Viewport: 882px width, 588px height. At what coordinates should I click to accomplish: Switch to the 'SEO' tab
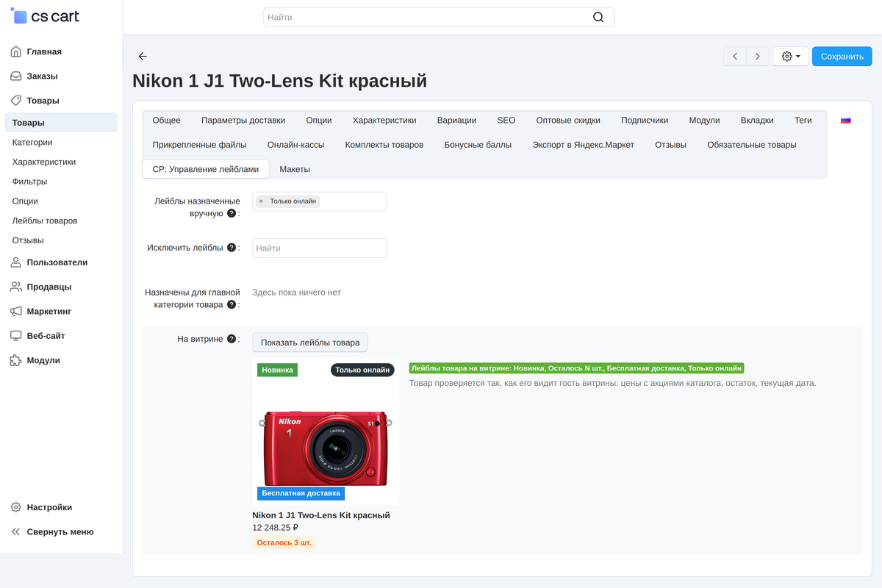(506, 121)
